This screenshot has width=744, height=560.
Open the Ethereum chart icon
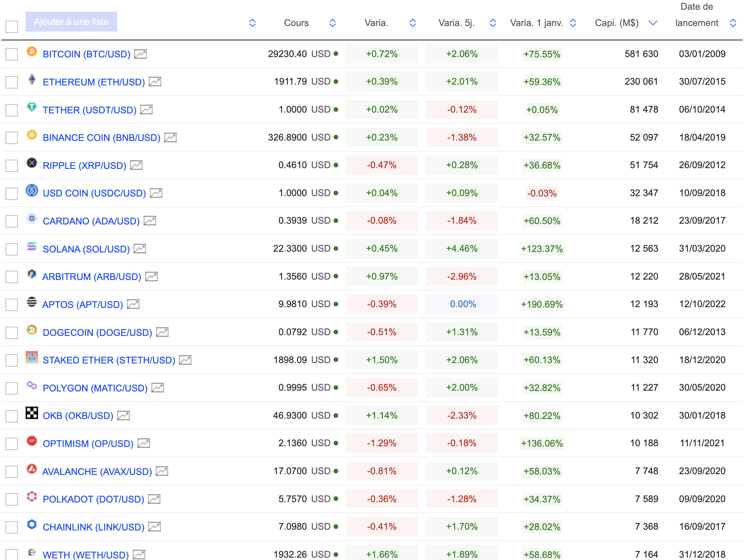(155, 82)
